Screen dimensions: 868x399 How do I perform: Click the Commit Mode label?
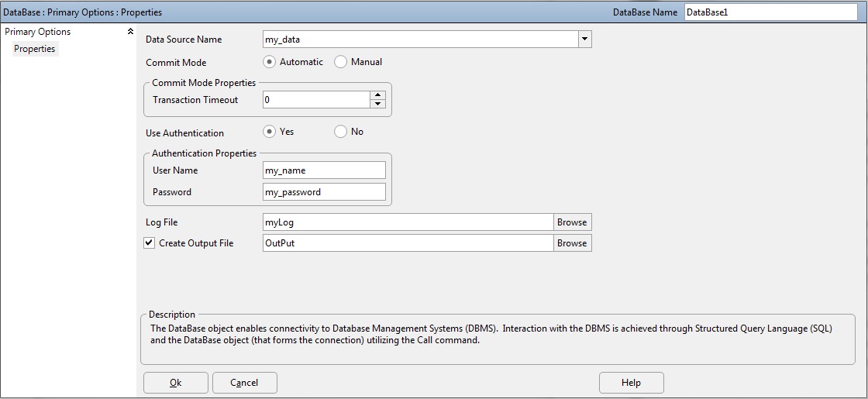(x=176, y=63)
